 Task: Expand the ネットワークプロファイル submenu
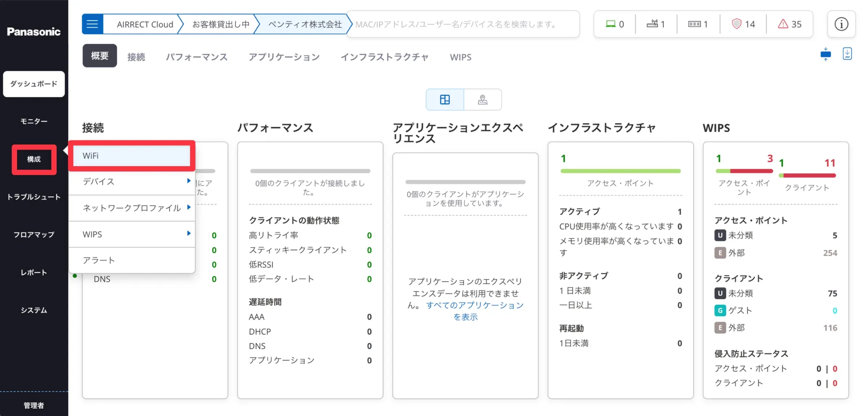point(188,207)
